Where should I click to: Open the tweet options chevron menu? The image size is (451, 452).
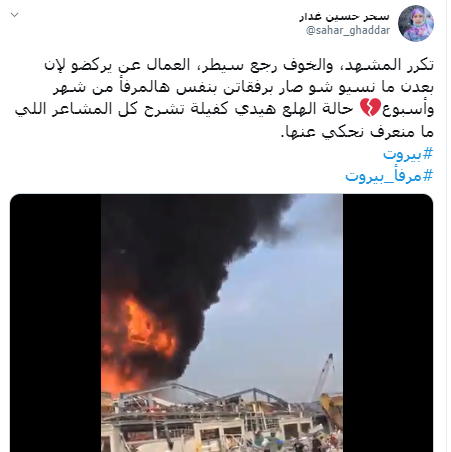pyautogui.click(x=14, y=15)
